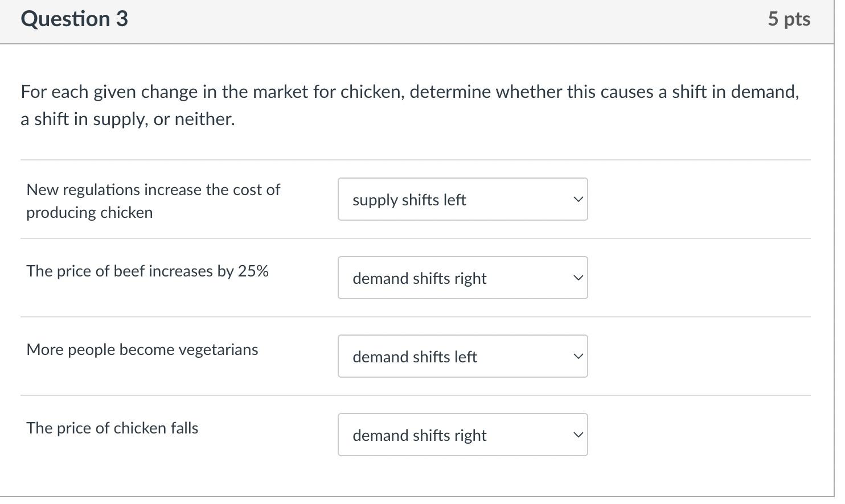Click the 'New regulations increase the cost' prompt text

pyautogui.click(x=153, y=200)
